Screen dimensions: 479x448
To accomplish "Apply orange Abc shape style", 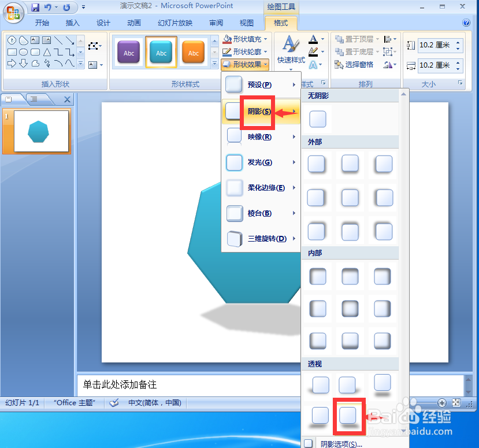I will tap(194, 52).
